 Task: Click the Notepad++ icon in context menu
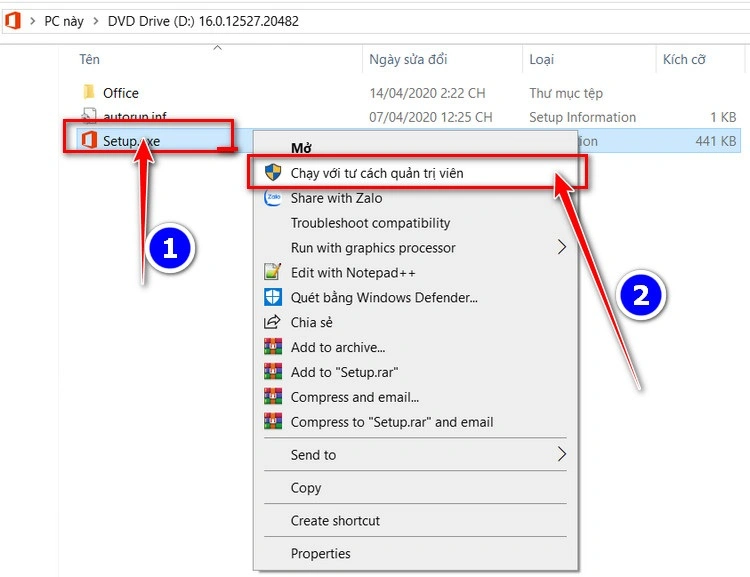click(273, 272)
